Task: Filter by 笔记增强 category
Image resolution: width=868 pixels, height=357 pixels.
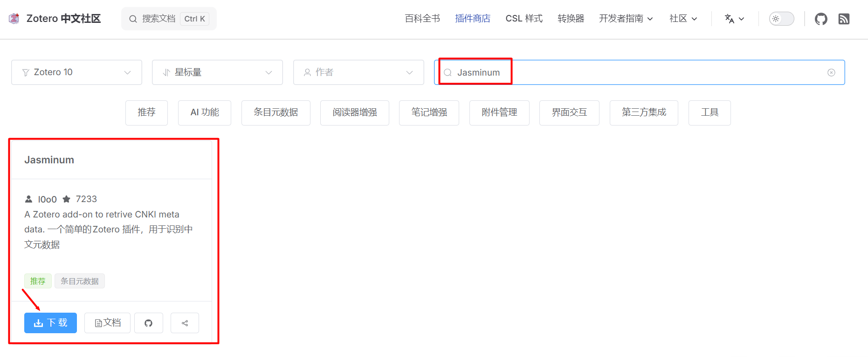Action: coord(429,112)
